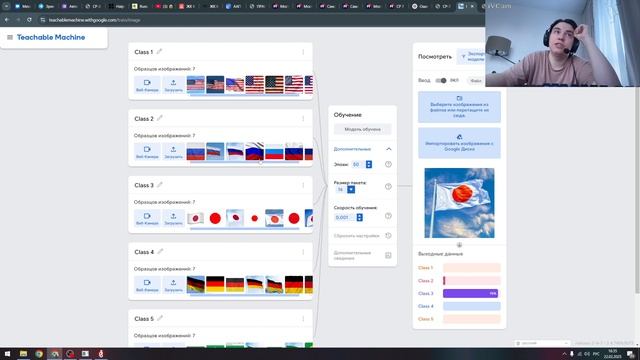
Task: Upload image samples to Class 4
Action: point(173,285)
